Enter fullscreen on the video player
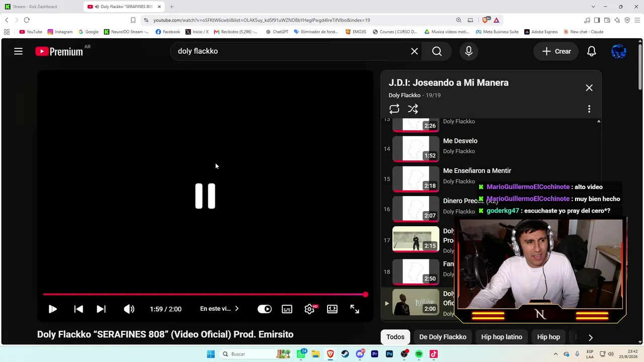The image size is (644, 362). point(355,309)
